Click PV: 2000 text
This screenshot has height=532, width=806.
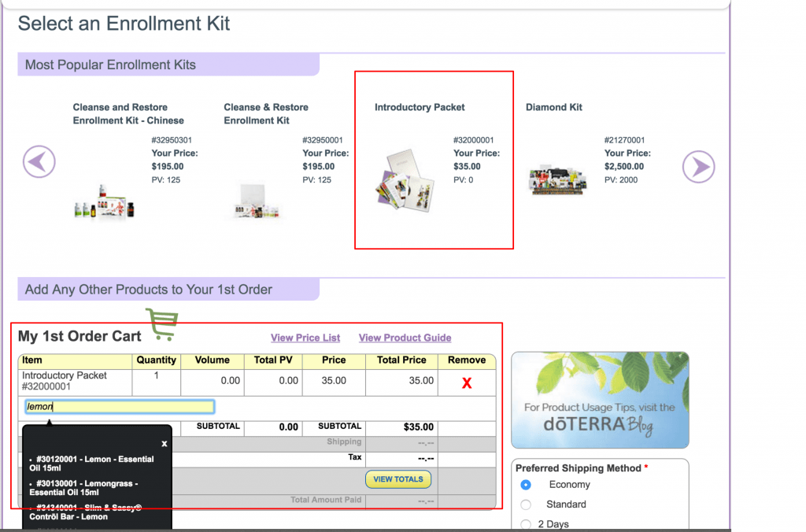coord(620,180)
